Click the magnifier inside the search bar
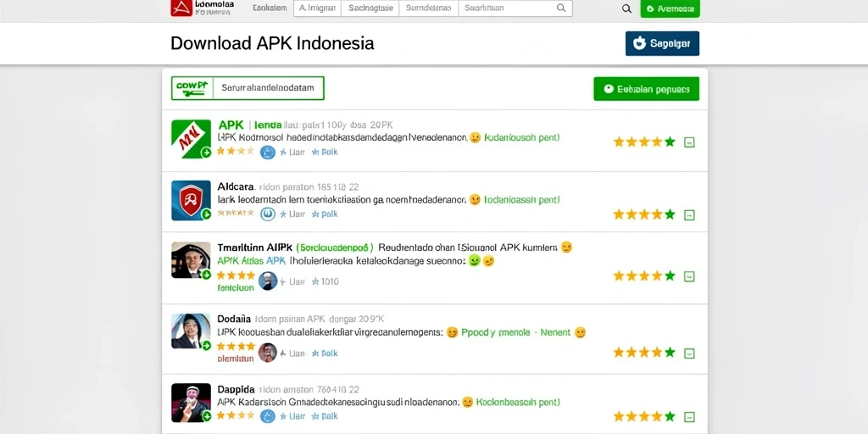 561,8
